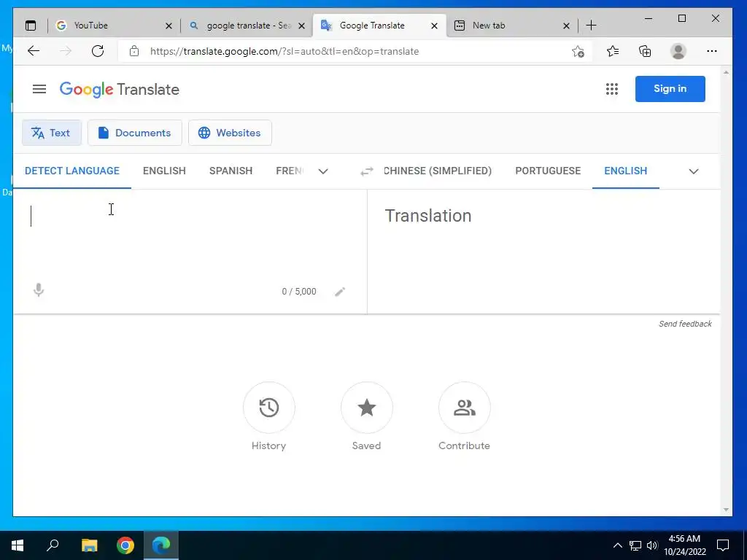Open Windows taskbar search
Image resolution: width=747 pixels, height=560 pixels.
click(x=53, y=545)
